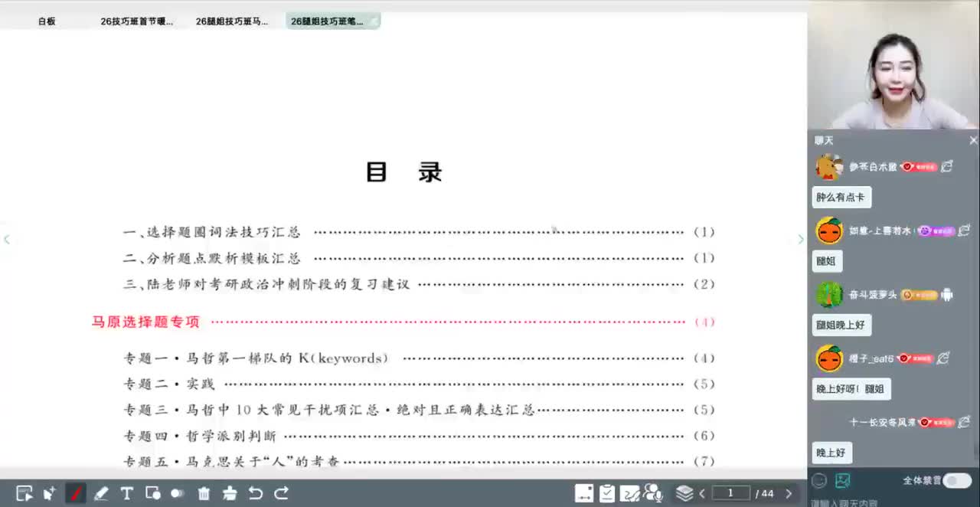The height and width of the screenshot is (507, 980).
Task: Flip to next slide using right edge arrow
Action: tap(801, 239)
